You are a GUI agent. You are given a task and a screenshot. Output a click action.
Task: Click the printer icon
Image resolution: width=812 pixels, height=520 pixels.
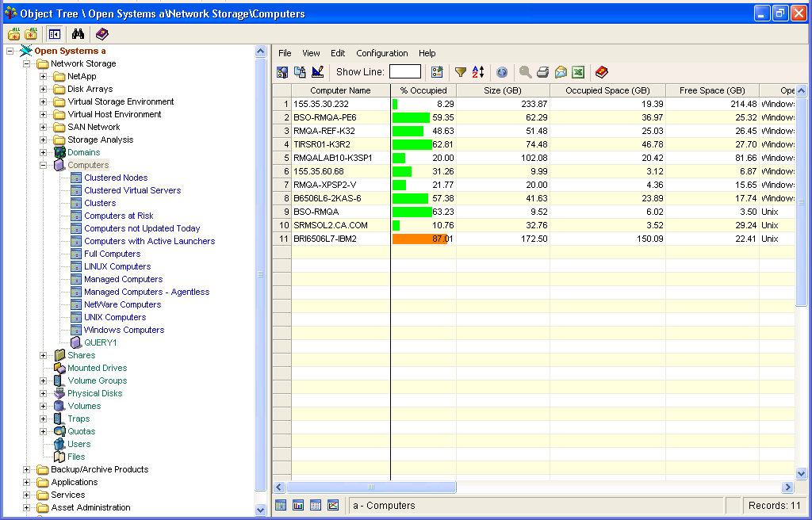pos(543,72)
